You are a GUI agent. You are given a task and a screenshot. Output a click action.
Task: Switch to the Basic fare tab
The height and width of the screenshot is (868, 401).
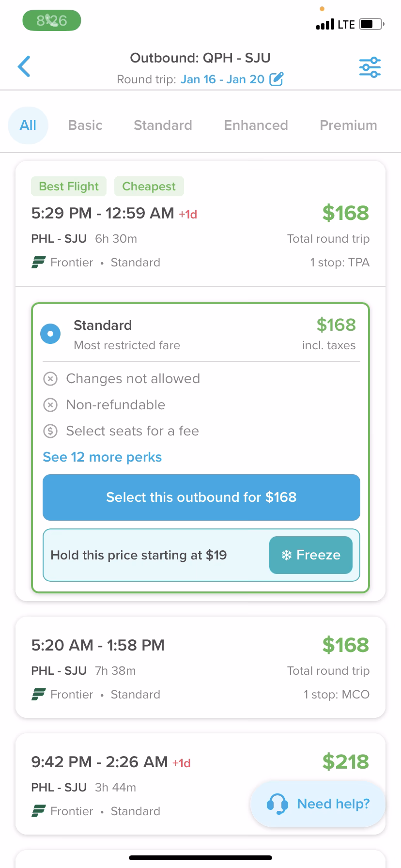click(85, 125)
